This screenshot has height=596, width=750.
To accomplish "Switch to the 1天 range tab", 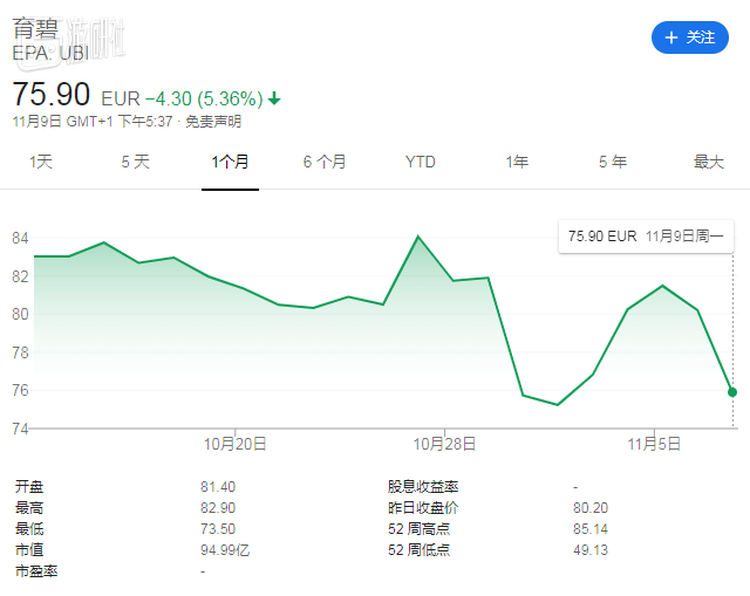I will click(40, 161).
